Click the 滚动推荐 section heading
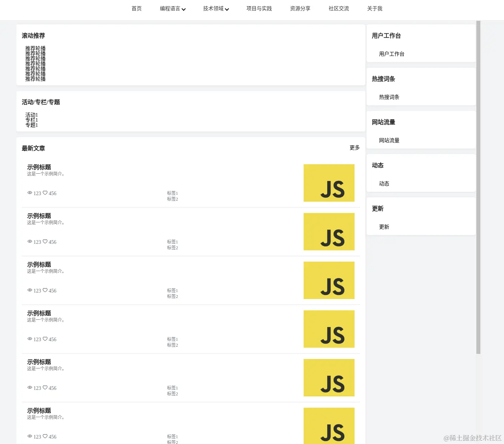Viewport: 504px width, 444px height. pos(33,36)
